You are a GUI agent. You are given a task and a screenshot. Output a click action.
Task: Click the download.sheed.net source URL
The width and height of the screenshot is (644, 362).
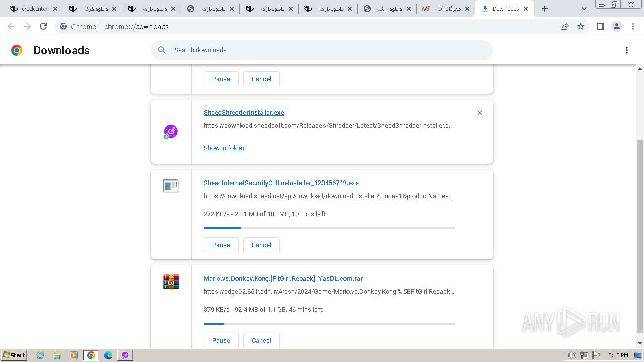pyautogui.click(x=328, y=196)
